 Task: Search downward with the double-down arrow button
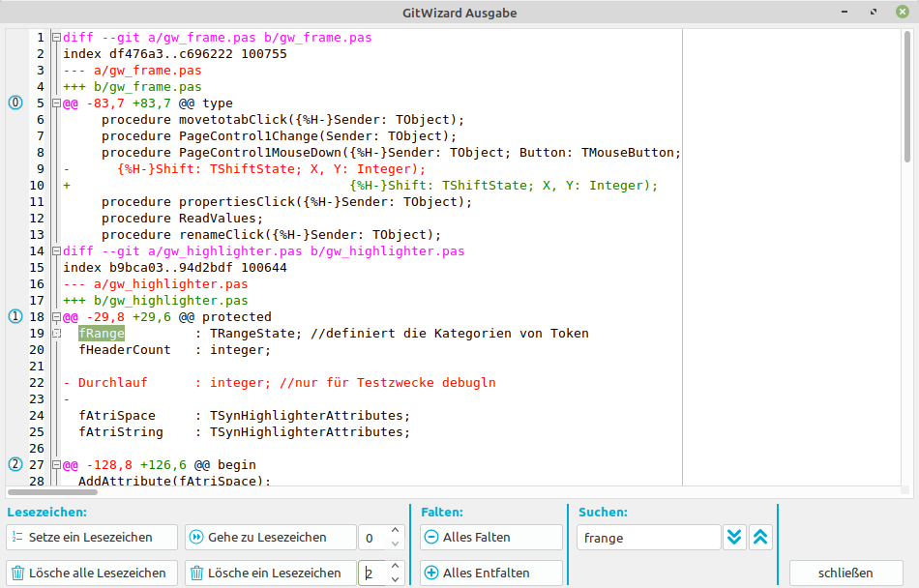pos(734,538)
